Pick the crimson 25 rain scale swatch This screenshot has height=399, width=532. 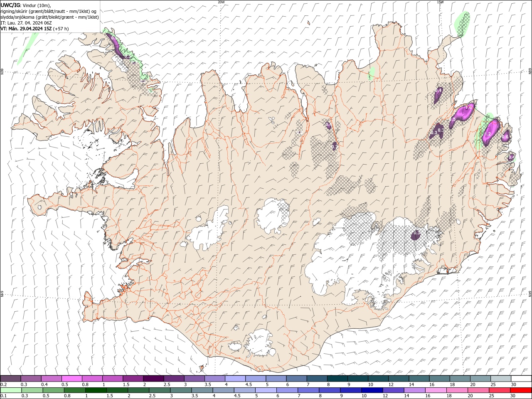[x=500, y=390]
